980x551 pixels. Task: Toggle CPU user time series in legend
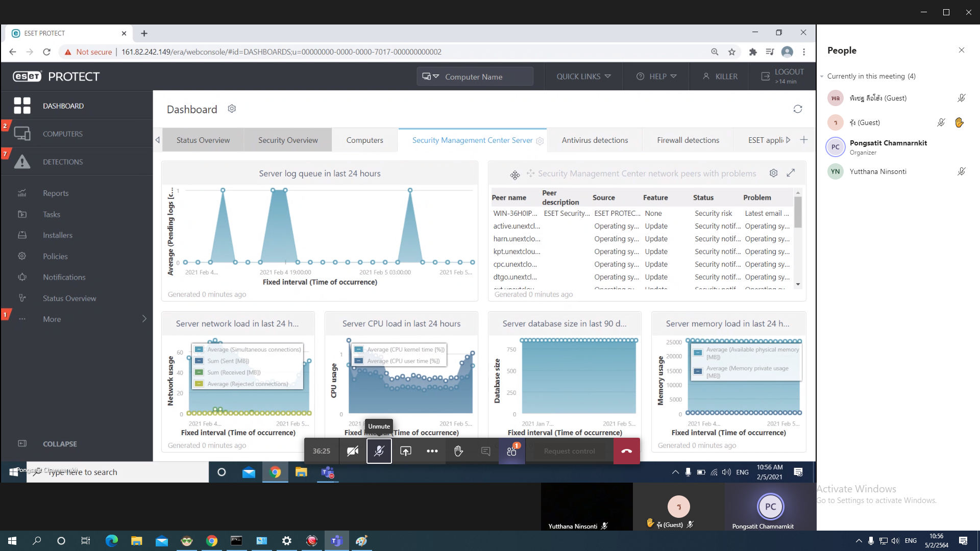pos(397,361)
